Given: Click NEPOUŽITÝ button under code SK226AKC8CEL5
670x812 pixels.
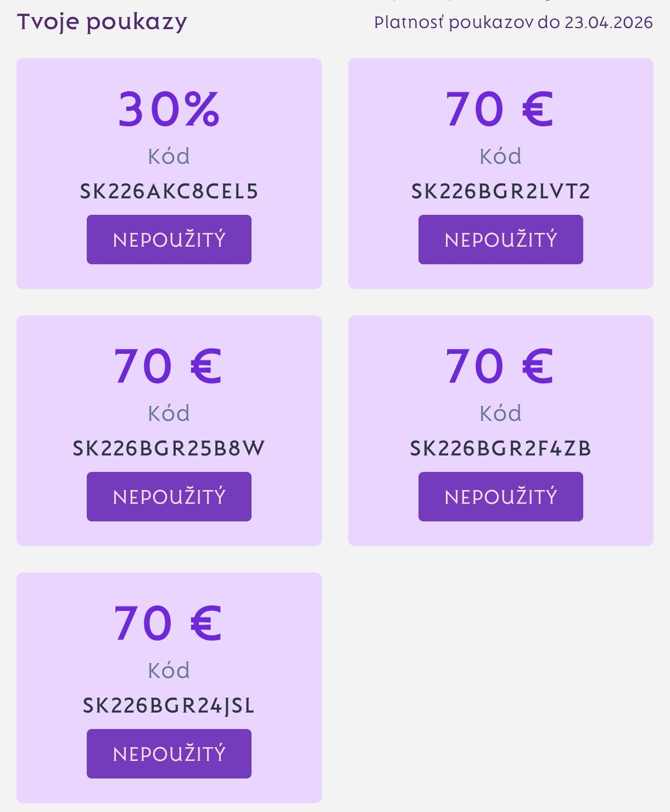Looking at the screenshot, I should [169, 240].
